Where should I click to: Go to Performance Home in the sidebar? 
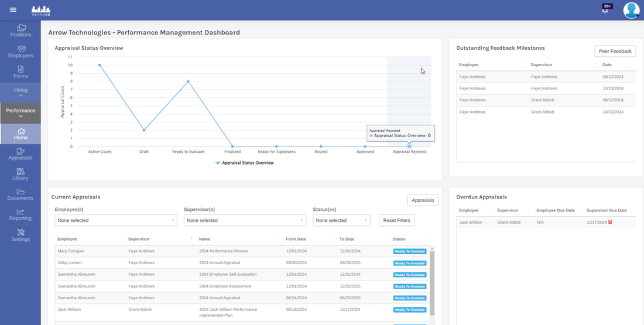(20, 134)
